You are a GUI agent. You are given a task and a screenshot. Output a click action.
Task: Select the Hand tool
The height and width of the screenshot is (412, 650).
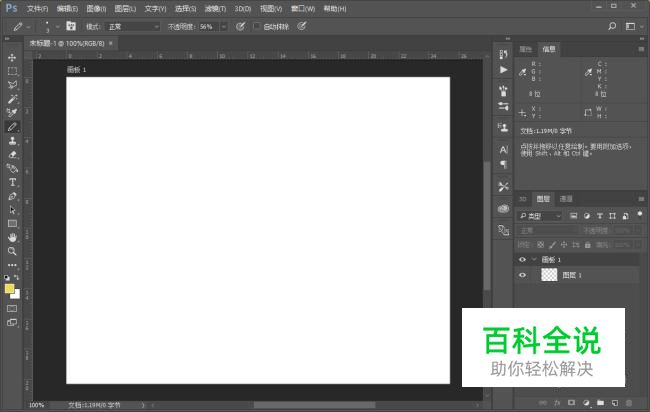click(12, 237)
